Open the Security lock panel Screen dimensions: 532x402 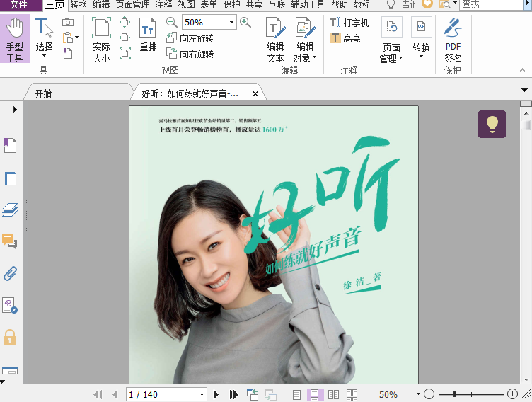pos(10,337)
